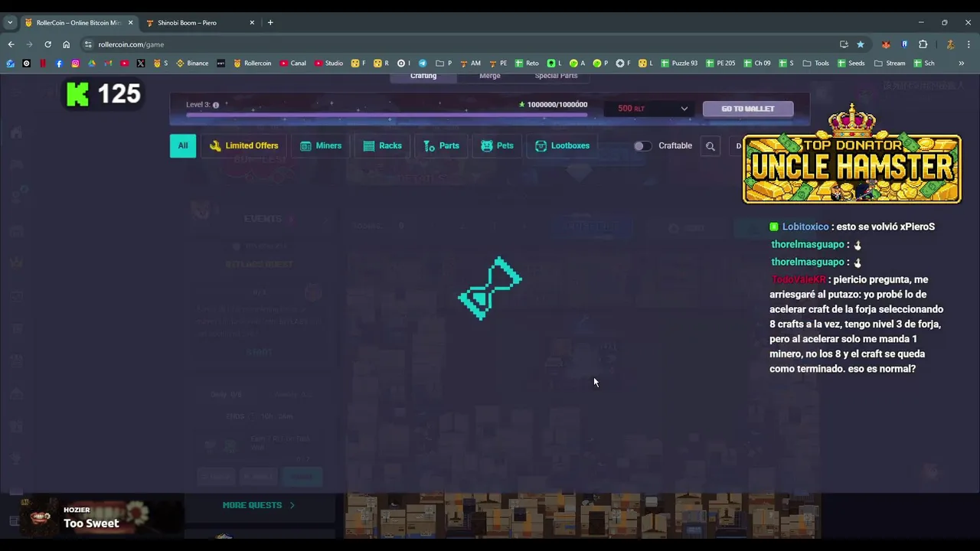Open the blue R extension icon
Image resolution: width=980 pixels, height=551 pixels.
click(904, 44)
